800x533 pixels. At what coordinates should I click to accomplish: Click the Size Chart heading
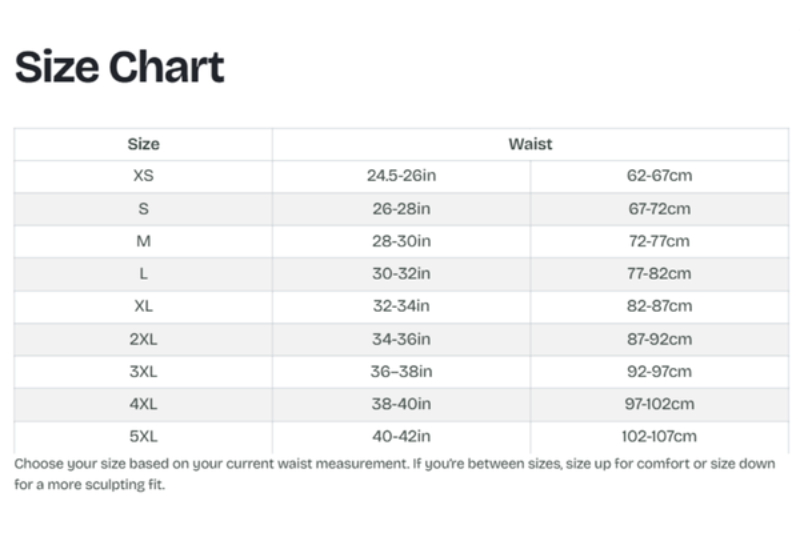(x=119, y=67)
